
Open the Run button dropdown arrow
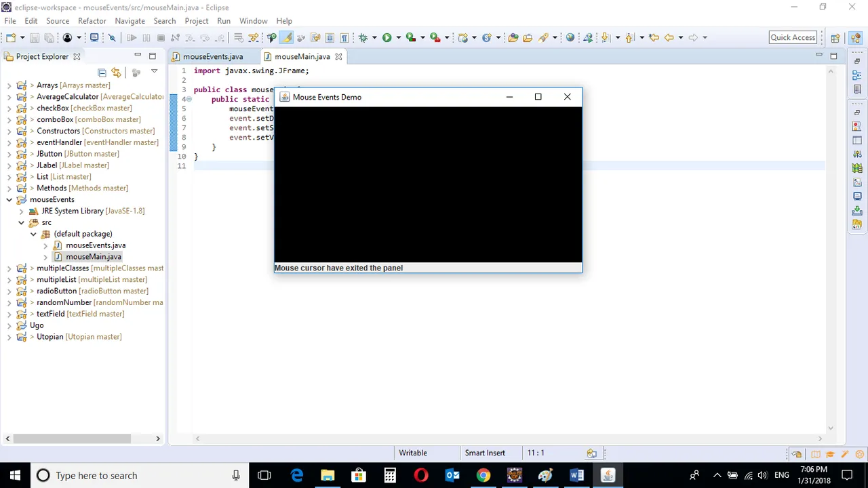[398, 37]
